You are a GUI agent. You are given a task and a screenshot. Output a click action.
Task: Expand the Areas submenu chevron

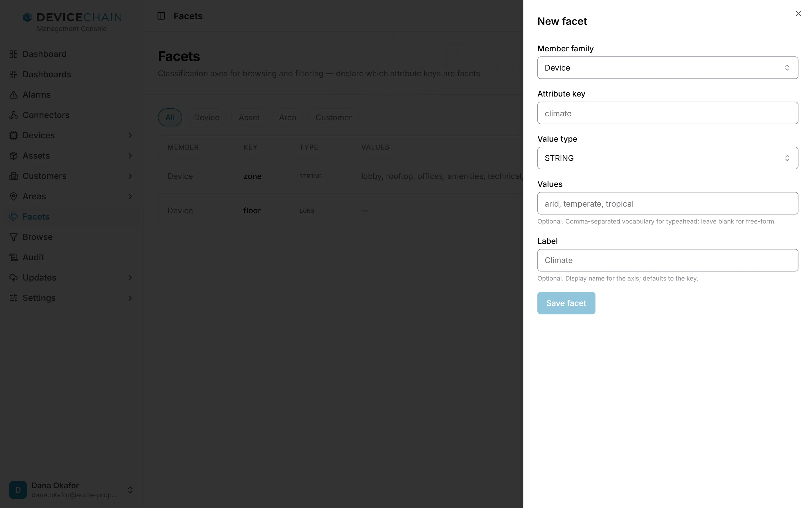(x=130, y=196)
